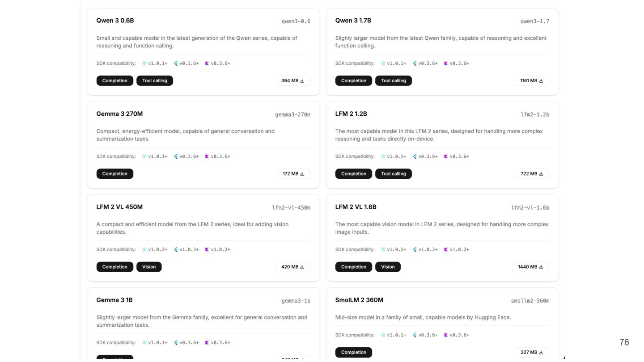Click the Tool calling tag on LFM 2 1.2B
This screenshot has width=644, height=362.
[393, 174]
